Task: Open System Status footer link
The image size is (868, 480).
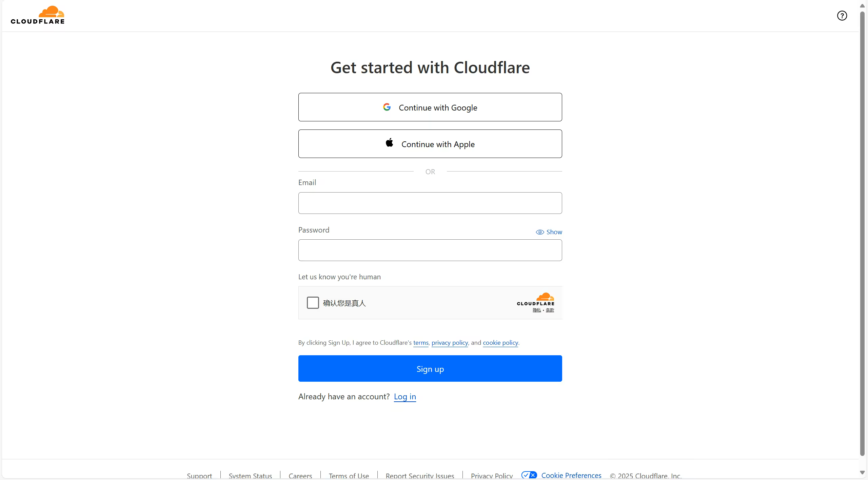Action: coord(250,476)
